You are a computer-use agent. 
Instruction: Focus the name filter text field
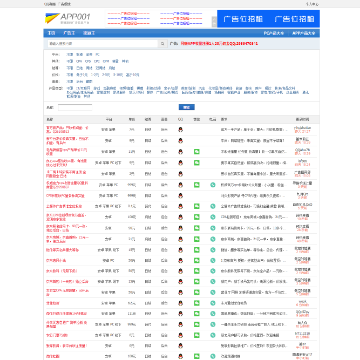(x=75, y=107)
